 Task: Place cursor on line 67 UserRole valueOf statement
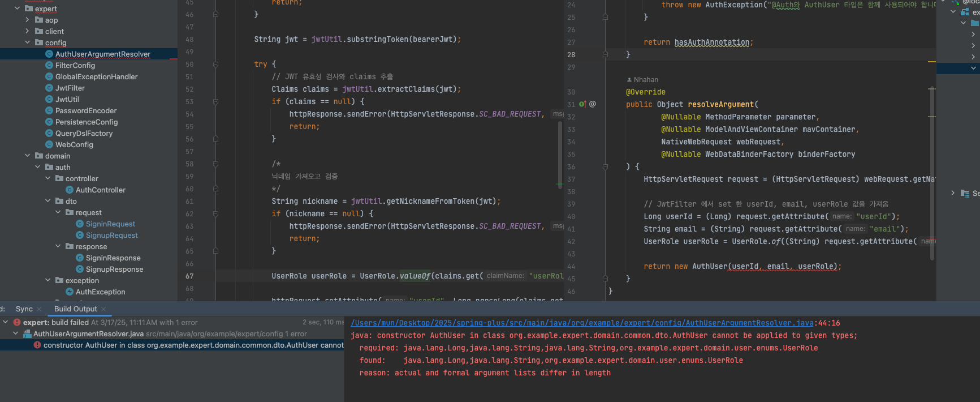coord(417,276)
